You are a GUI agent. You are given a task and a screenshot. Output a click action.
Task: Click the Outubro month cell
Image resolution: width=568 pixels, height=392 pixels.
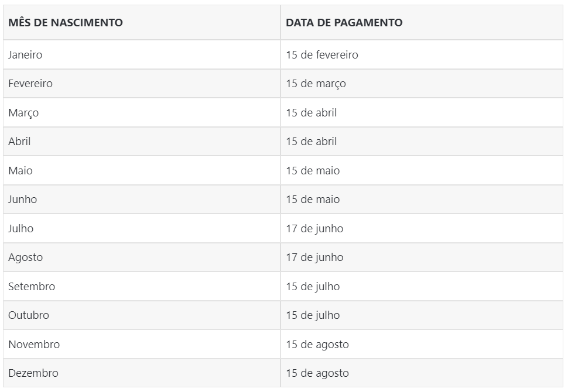(29, 315)
